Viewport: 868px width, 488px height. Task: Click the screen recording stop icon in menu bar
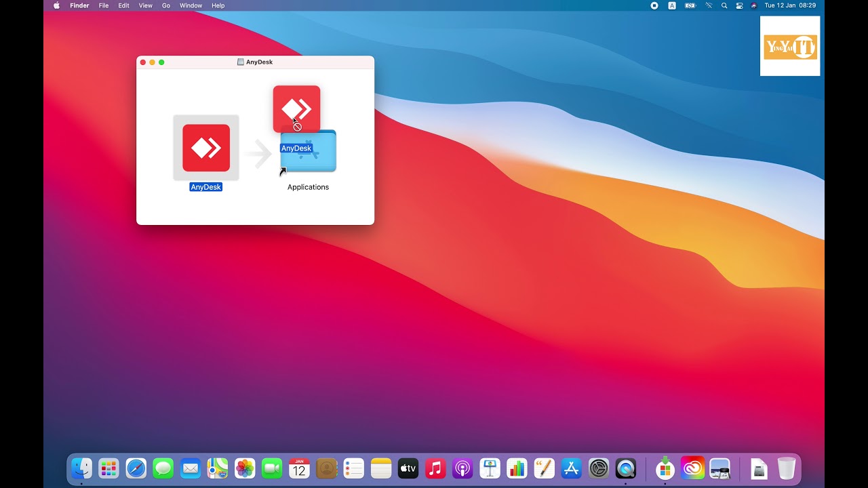654,5
